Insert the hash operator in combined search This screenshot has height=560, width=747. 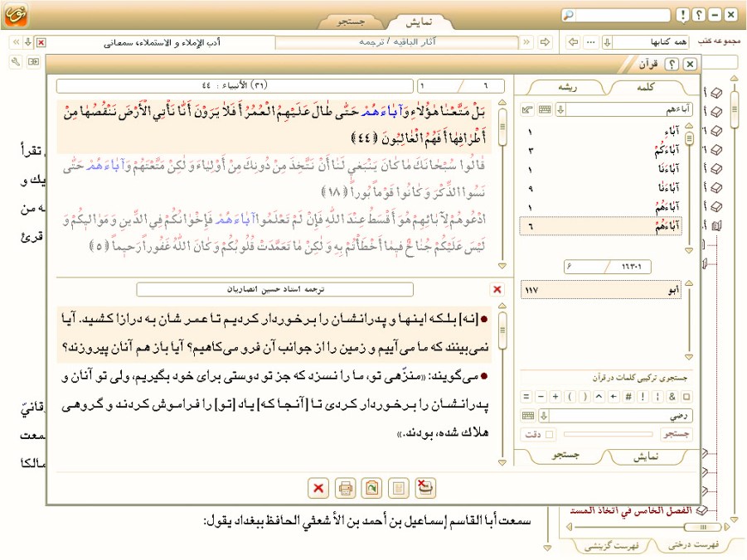(x=628, y=396)
